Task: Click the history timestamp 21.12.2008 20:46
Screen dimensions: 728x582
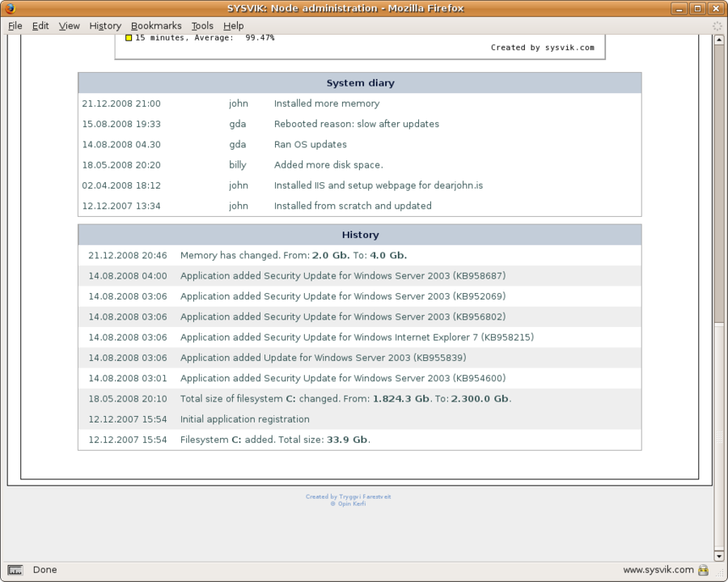Action: click(x=128, y=256)
